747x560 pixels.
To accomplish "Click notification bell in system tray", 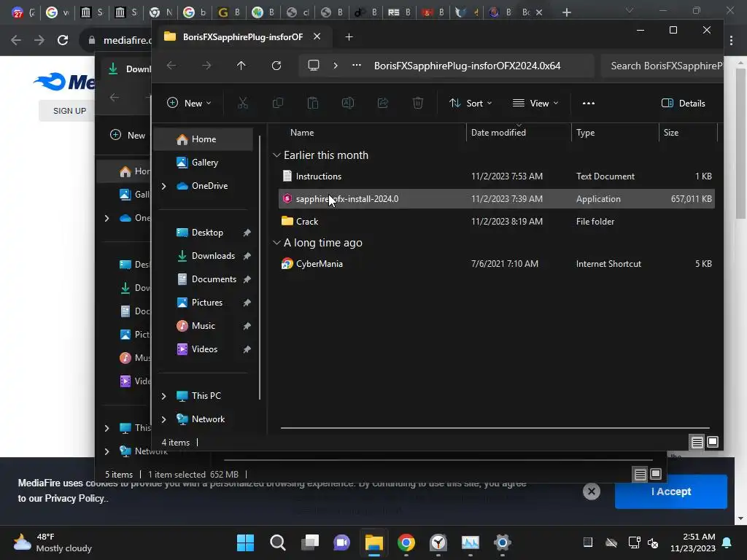I will pyautogui.click(x=727, y=542).
